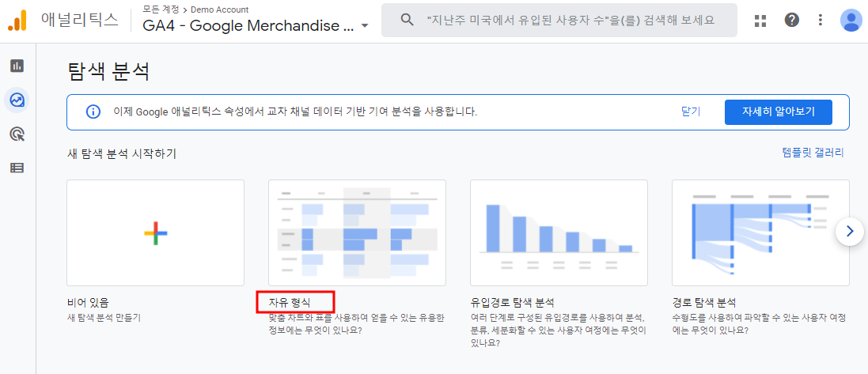Screen dimensions: 868x374
Task: Open the Configure table sidebar icon
Action: pyautogui.click(x=17, y=168)
